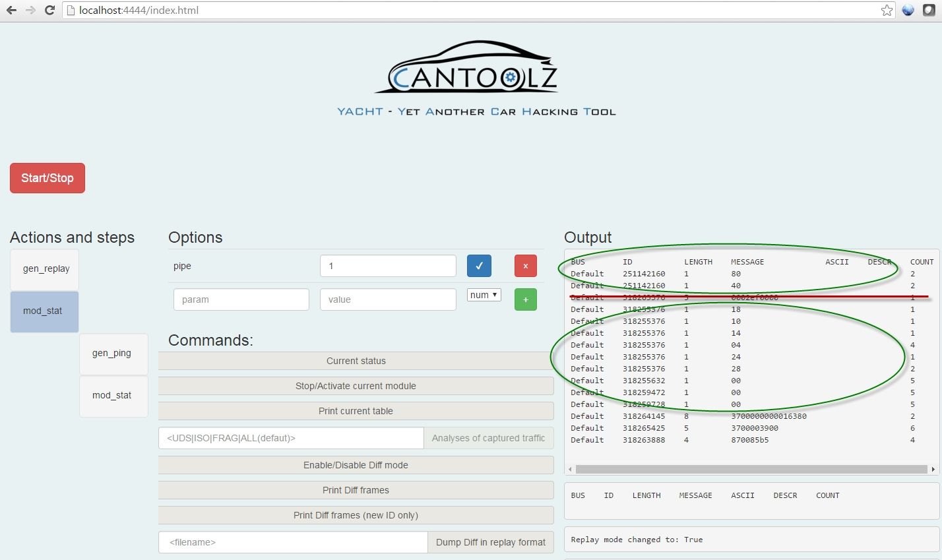Click the pipe option label
The image size is (942, 560).
pyautogui.click(x=182, y=266)
